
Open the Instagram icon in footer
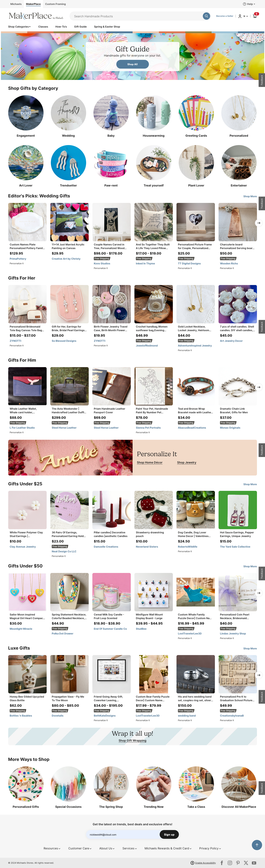coord(230,863)
